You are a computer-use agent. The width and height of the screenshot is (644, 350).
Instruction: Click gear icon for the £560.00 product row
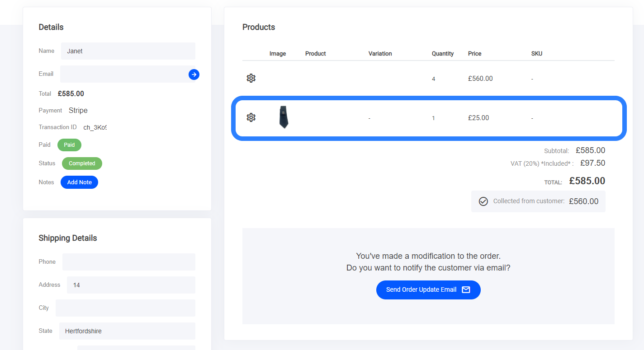(x=251, y=78)
